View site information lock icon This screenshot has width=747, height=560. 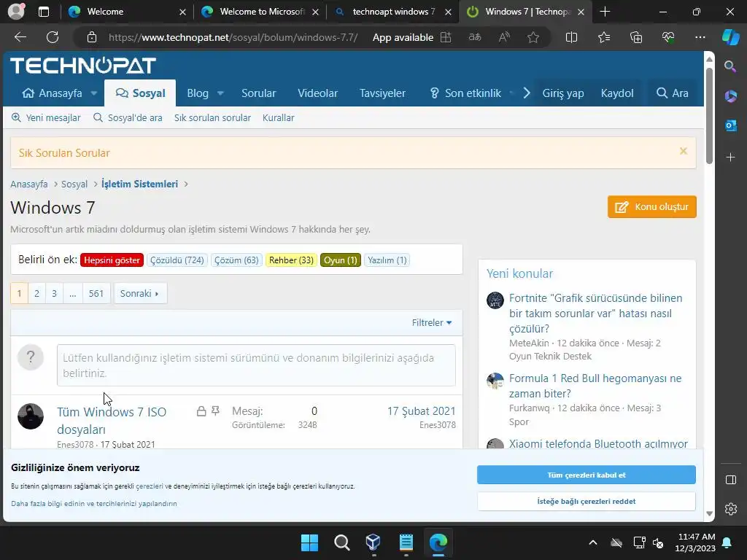(91, 37)
